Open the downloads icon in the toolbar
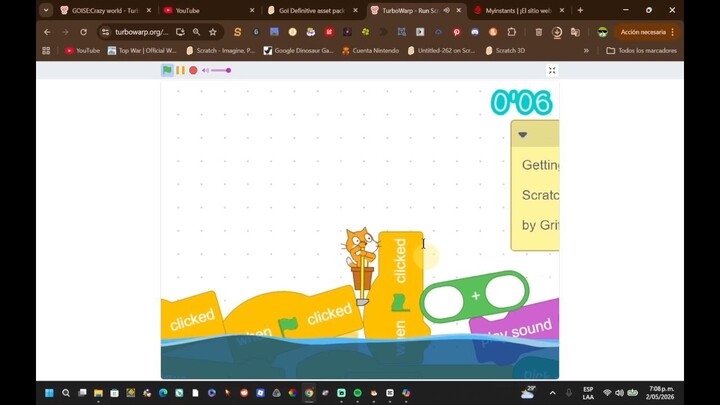The image size is (720, 405). (x=557, y=32)
